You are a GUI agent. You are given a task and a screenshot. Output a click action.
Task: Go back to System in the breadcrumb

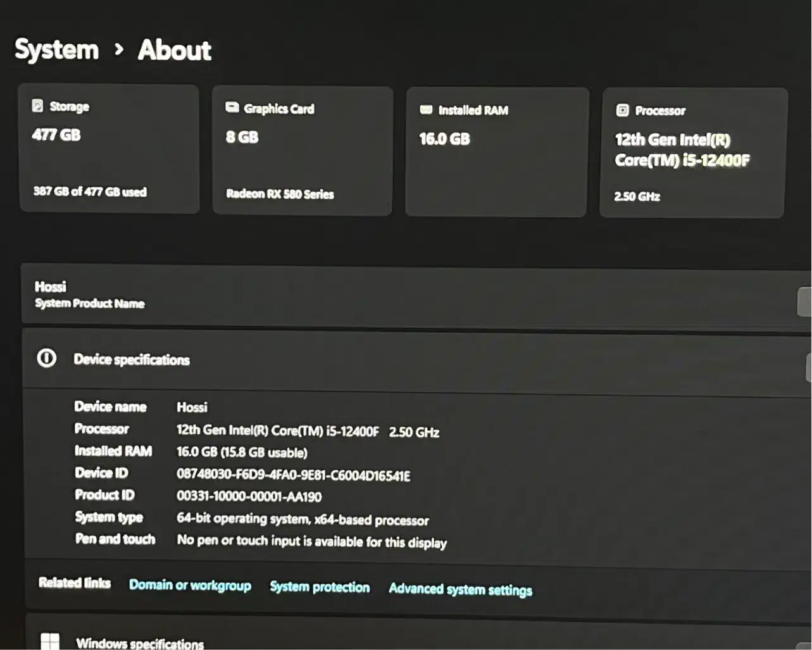point(57,49)
